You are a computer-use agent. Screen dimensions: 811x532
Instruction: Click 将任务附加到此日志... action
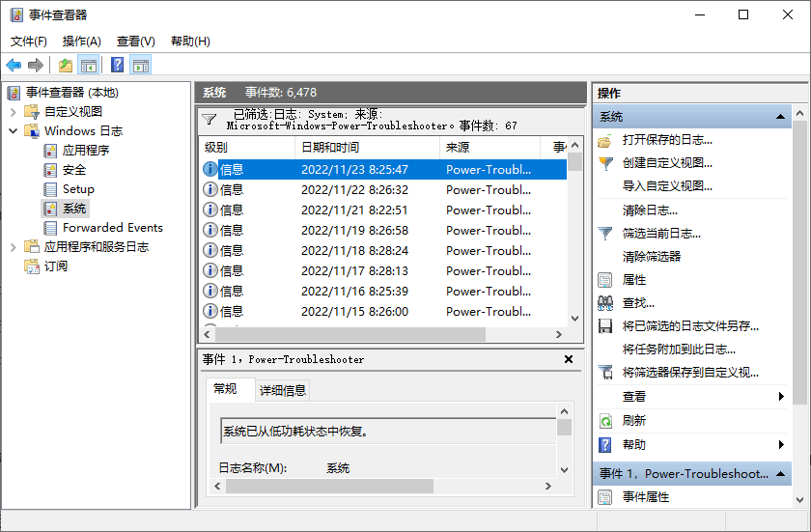click(x=679, y=350)
